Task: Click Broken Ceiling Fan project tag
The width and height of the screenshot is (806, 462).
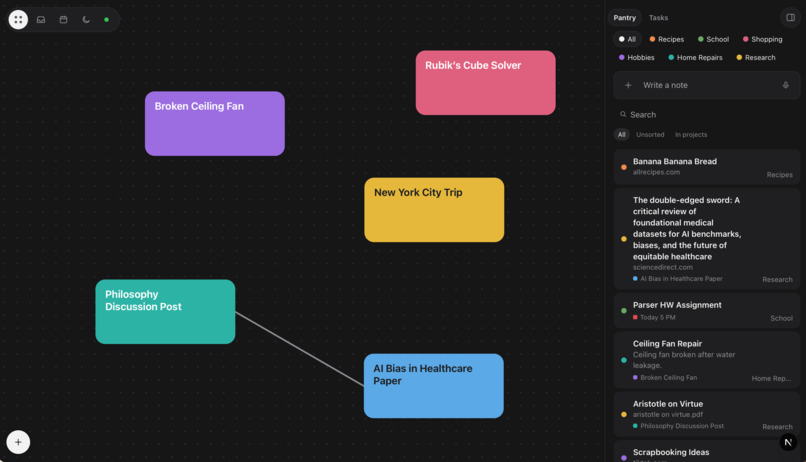Action: [x=665, y=377]
